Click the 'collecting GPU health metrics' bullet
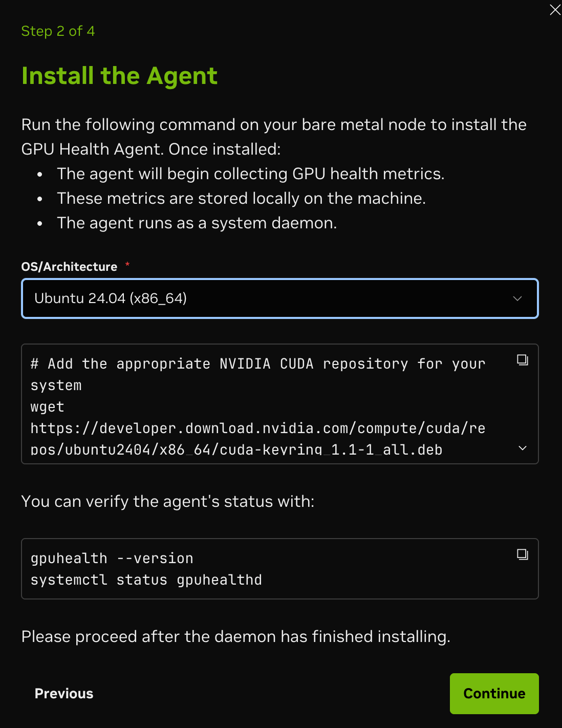 [250, 174]
